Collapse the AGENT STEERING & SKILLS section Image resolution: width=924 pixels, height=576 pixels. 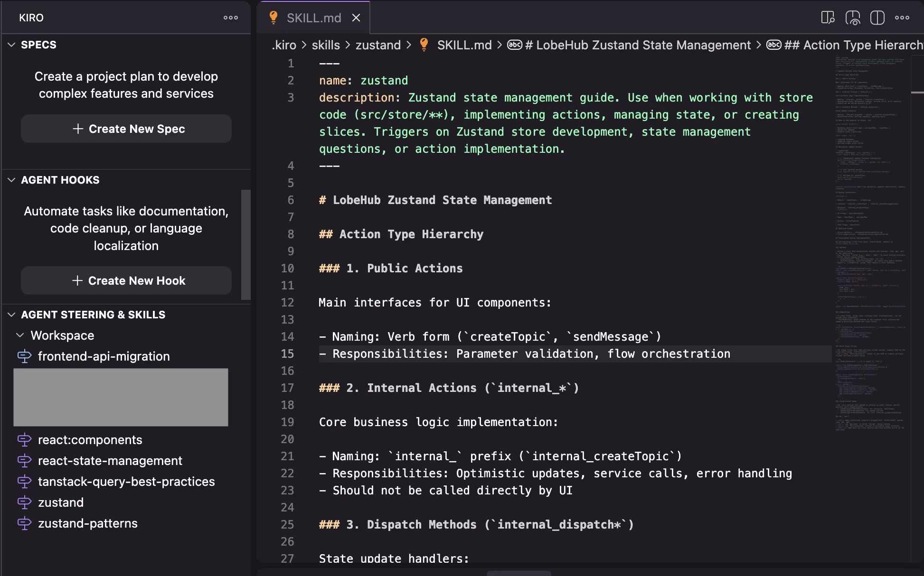[x=12, y=315]
